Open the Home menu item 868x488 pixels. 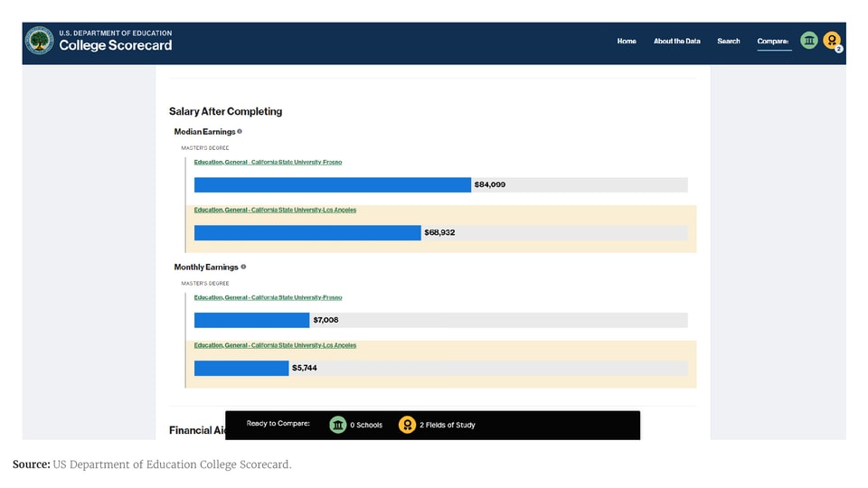click(627, 41)
